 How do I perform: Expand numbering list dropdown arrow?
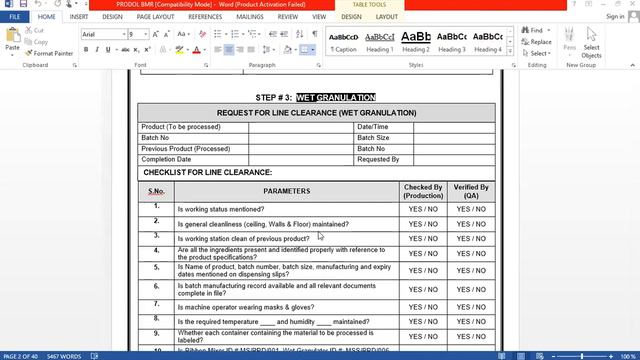point(243,34)
